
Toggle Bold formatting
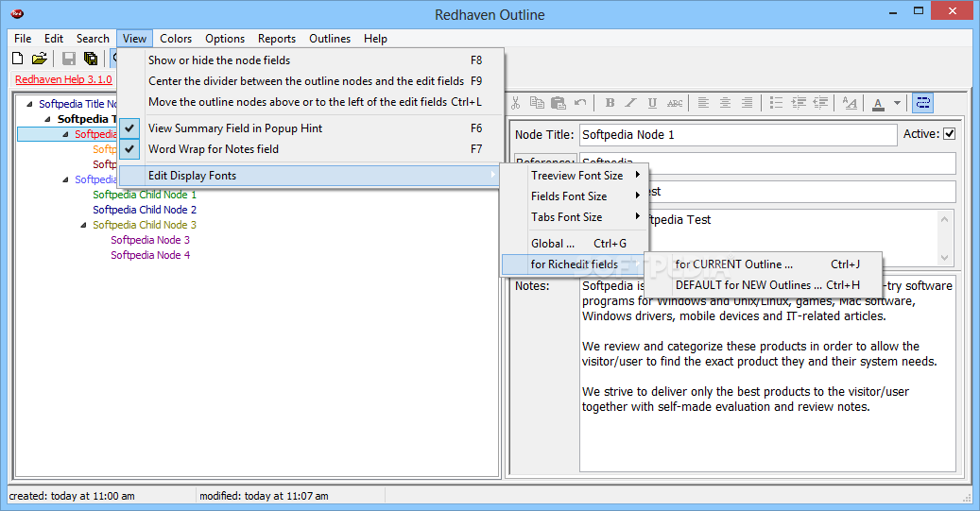click(x=610, y=103)
